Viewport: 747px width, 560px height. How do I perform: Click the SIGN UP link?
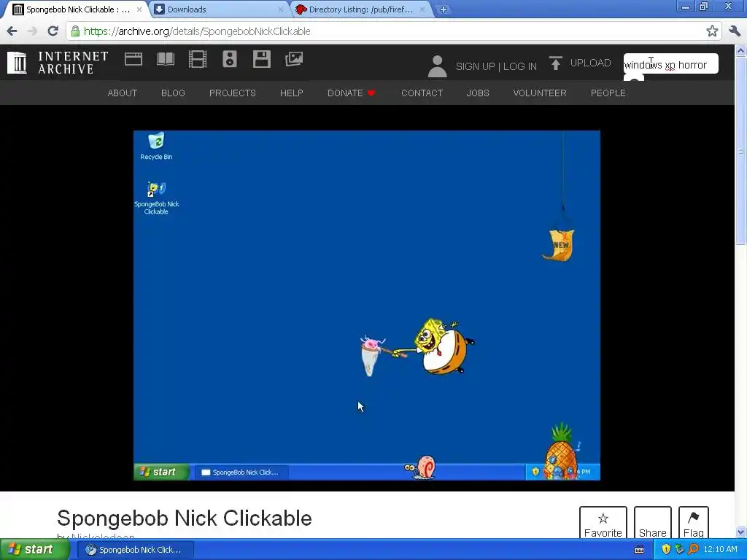point(475,66)
